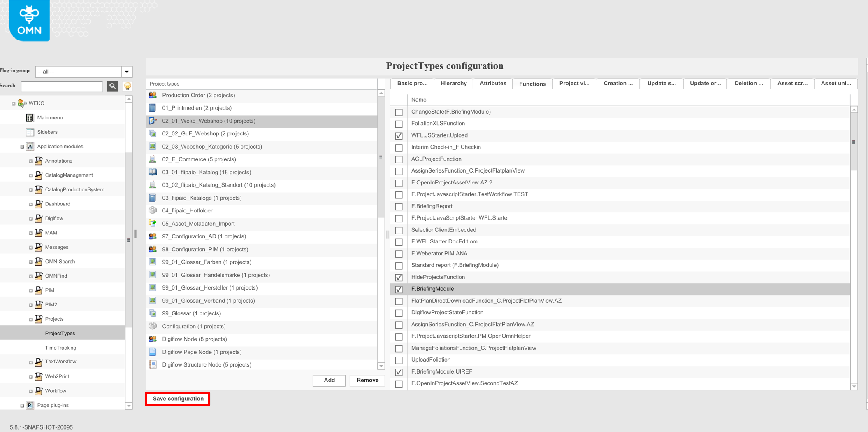This screenshot has height=432, width=868.
Task: Switch to the Attributes tab
Action: 493,84
